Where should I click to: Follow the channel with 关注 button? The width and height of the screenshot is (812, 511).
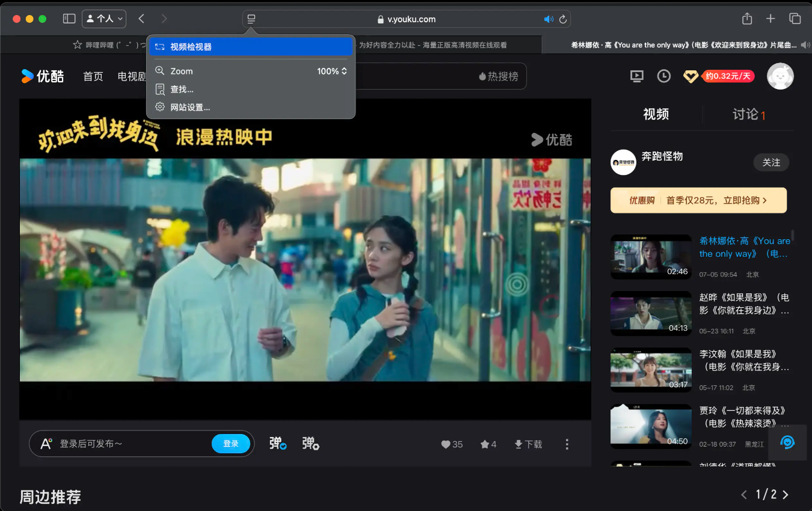click(771, 162)
